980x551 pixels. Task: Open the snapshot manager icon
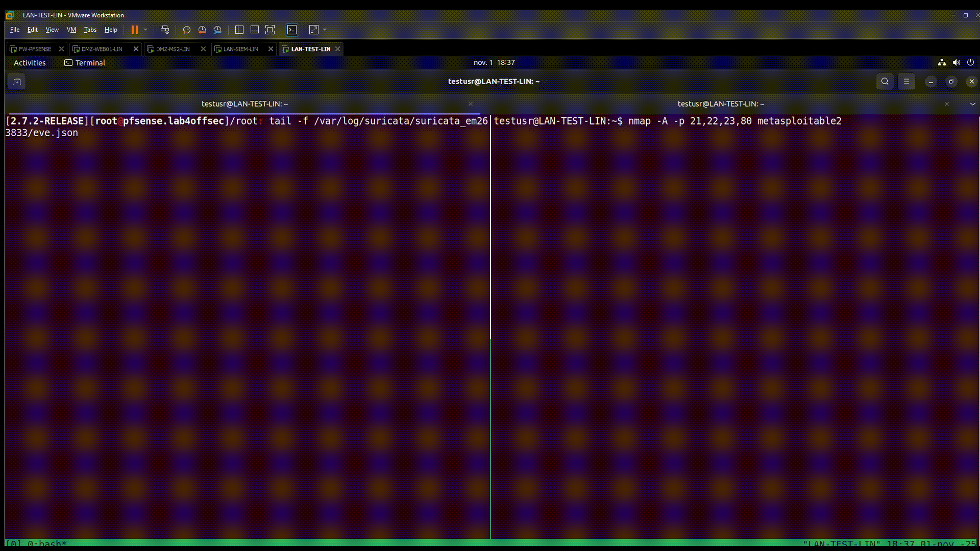pyautogui.click(x=218, y=30)
